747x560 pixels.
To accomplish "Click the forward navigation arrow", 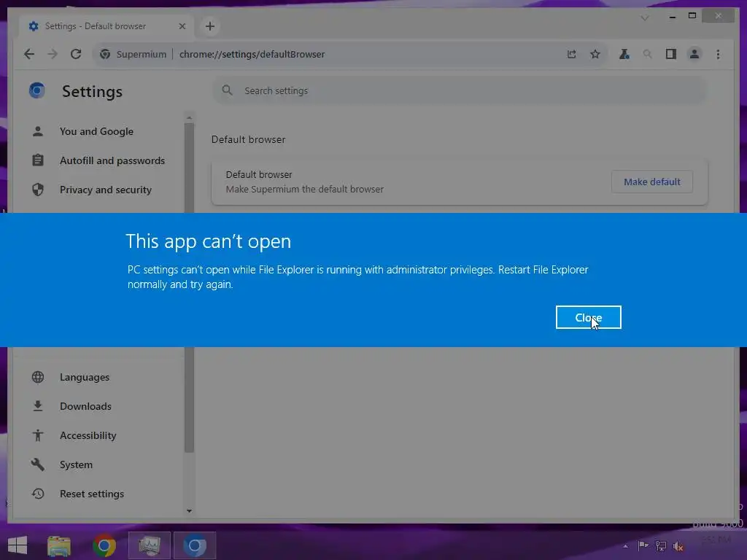I will pyautogui.click(x=53, y=54).
